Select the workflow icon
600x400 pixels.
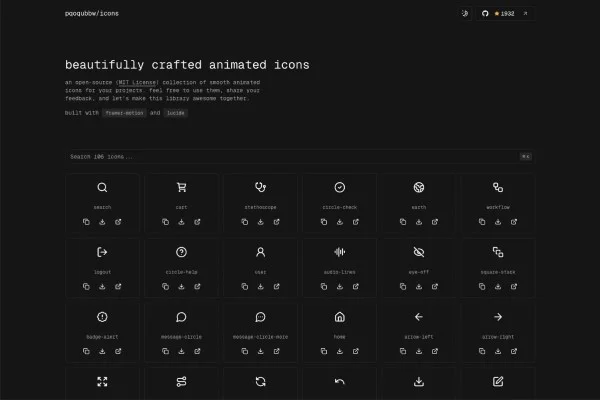(x=497, y=187)
